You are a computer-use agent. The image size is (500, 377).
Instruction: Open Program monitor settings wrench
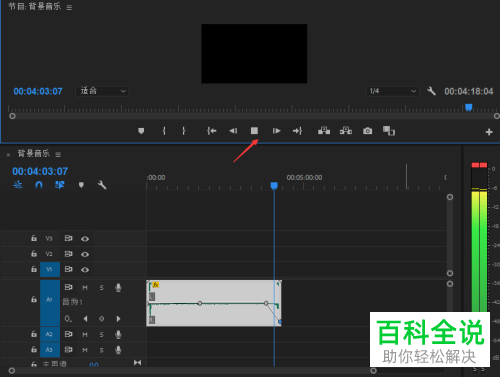click(431, 91)
